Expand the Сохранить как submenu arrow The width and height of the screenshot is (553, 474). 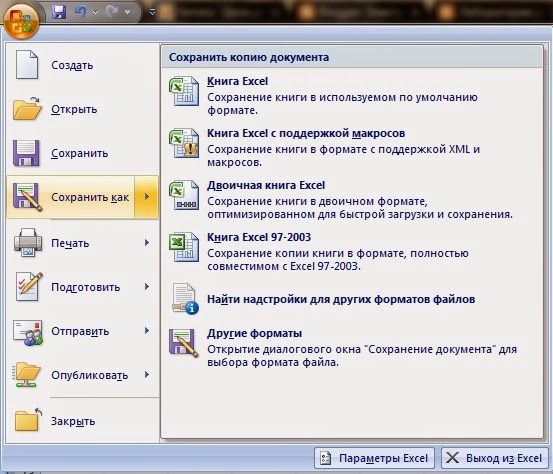tap(147, 197)
